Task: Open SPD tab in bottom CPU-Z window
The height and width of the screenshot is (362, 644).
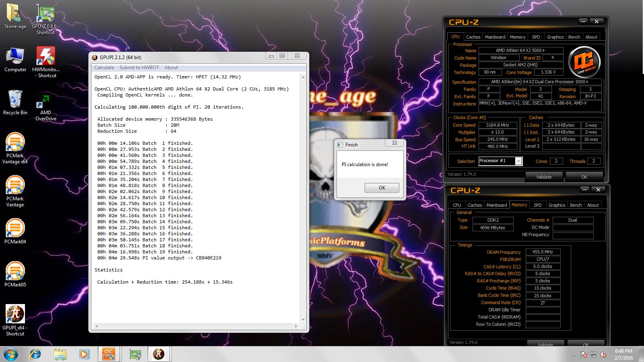Action: (x=537, y=205)
